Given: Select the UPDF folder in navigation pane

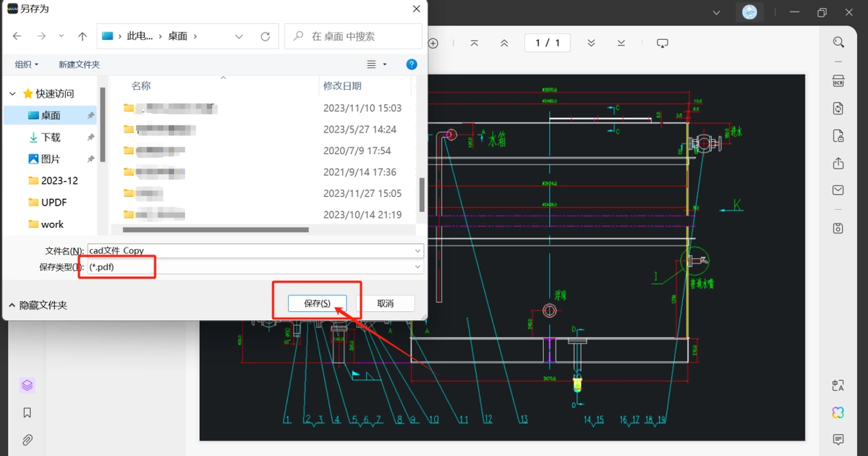Looking at the screenshot, I should coord(54,202).
